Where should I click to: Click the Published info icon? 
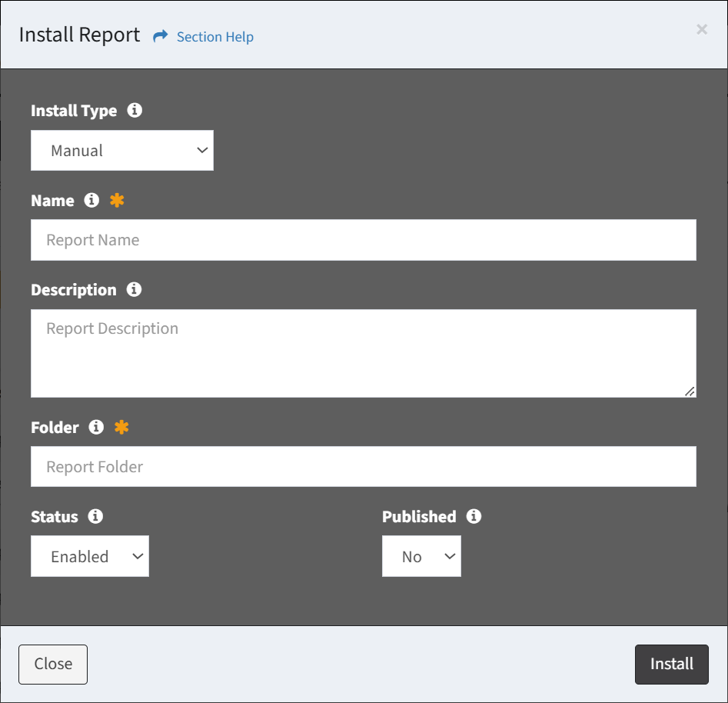pyautogui.click(x=474, y=516)
